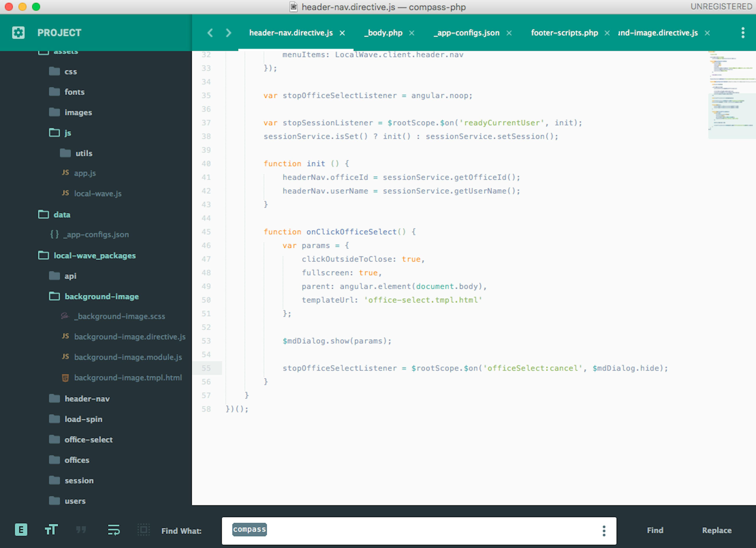756x548 pixels.
Task: Click the JS icon beside app.js
Action: 65,173
